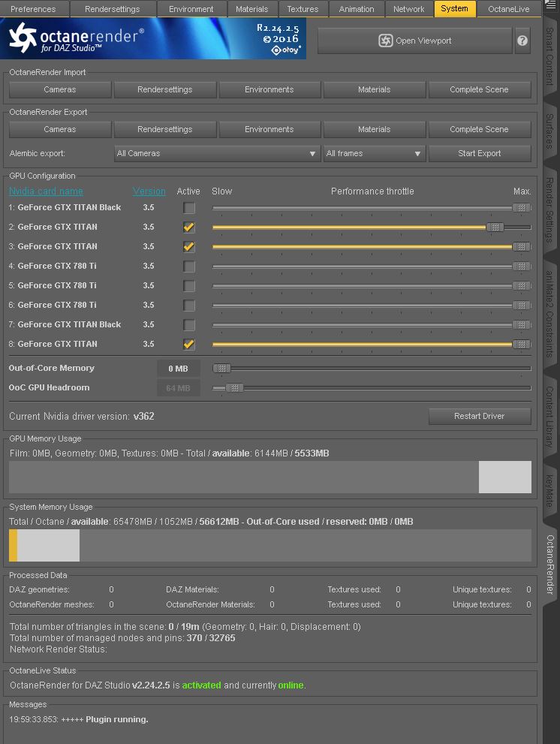Click the Version column link
Screen dimensions: 560x744
[149, 191]
